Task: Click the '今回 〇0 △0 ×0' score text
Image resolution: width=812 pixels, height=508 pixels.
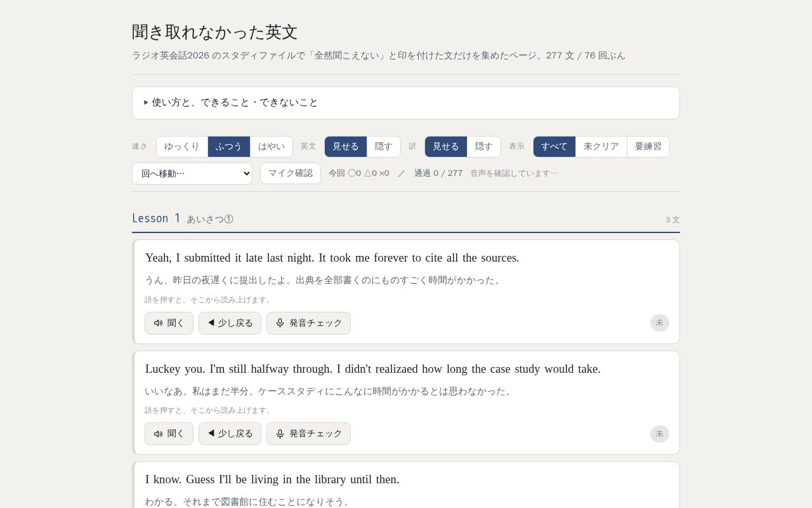Action: click(x=359, y=173)
